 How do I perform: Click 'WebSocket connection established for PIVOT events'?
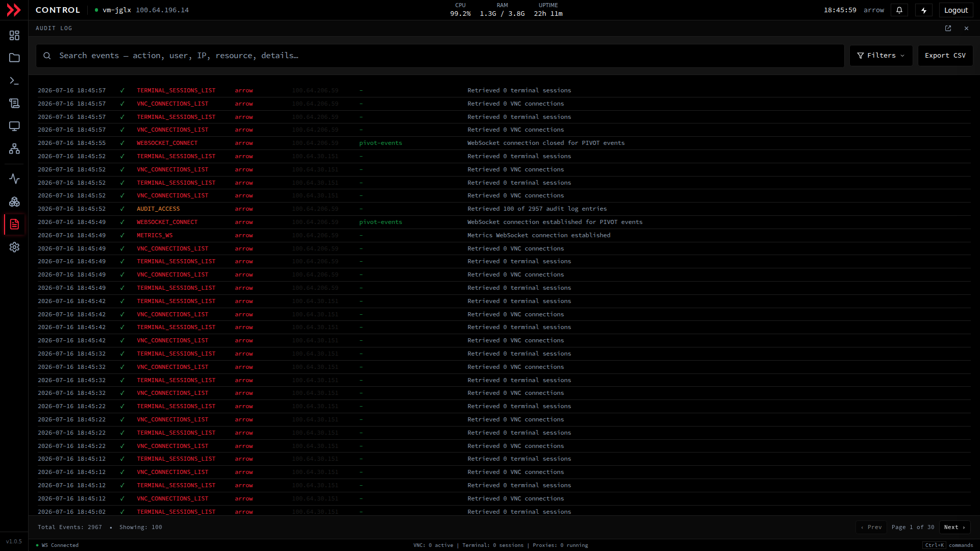555,222
